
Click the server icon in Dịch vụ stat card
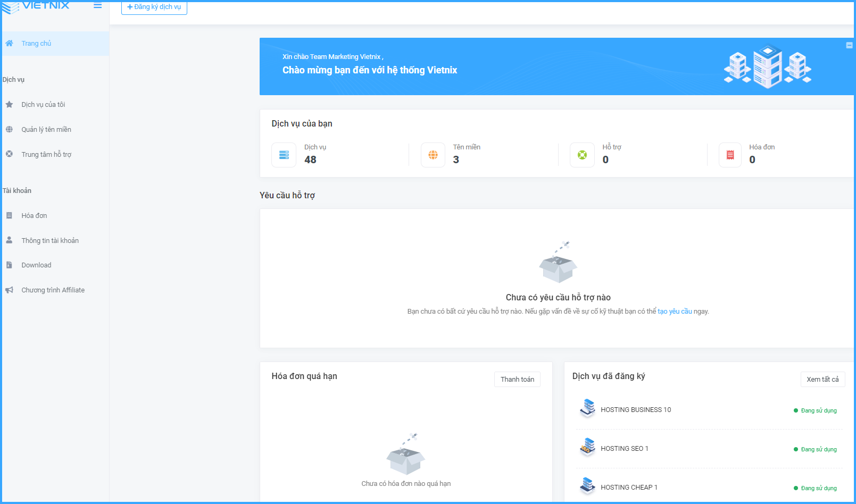point(284,155)
